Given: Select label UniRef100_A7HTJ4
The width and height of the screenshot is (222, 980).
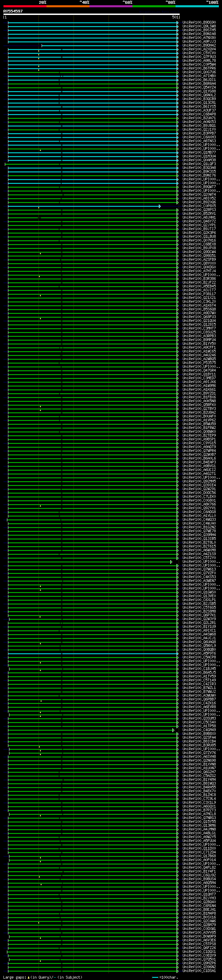Looking at the screenshot, I should click(199, 271).
